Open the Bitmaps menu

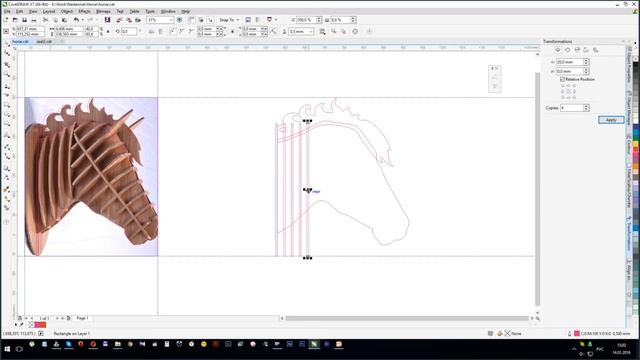pos(103,11)
